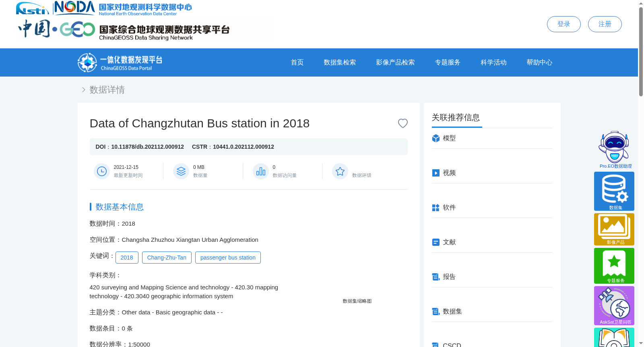The width and height of the screenshot is (644, 347).
Task: Click the ChinaGEOSS Data Portal logo
Action: tap(120, 62)
